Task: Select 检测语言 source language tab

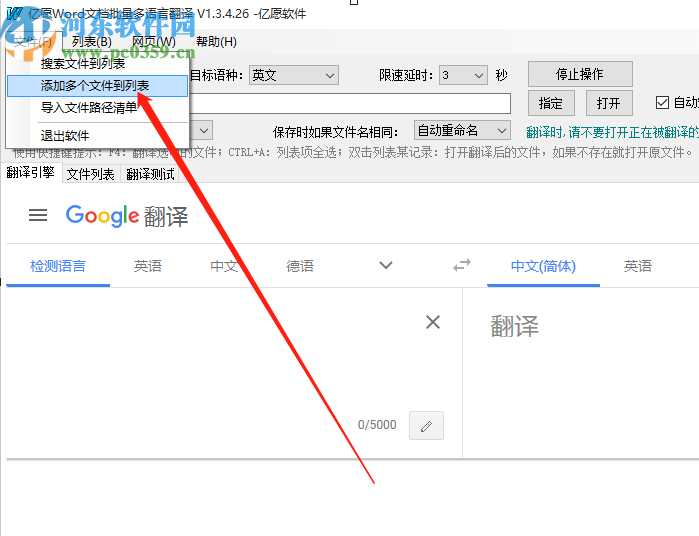Action: pyautogui.click(x=58, y=266)
